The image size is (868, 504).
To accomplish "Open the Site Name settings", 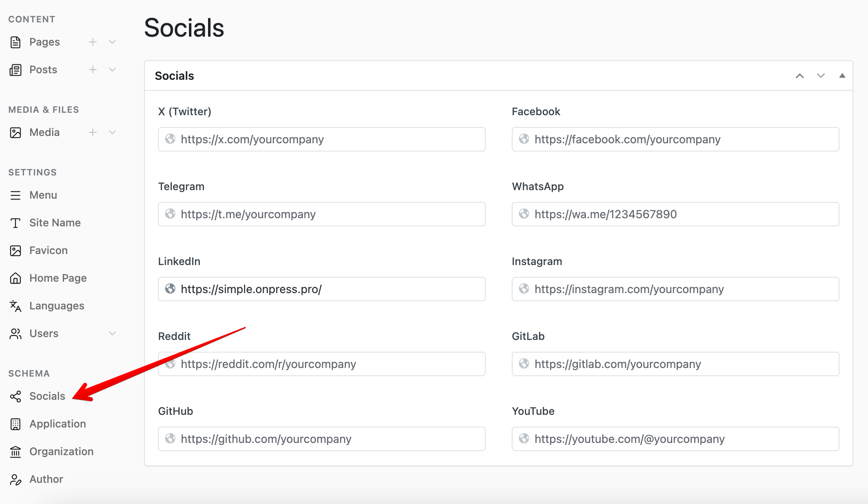I will pos(55,223).
